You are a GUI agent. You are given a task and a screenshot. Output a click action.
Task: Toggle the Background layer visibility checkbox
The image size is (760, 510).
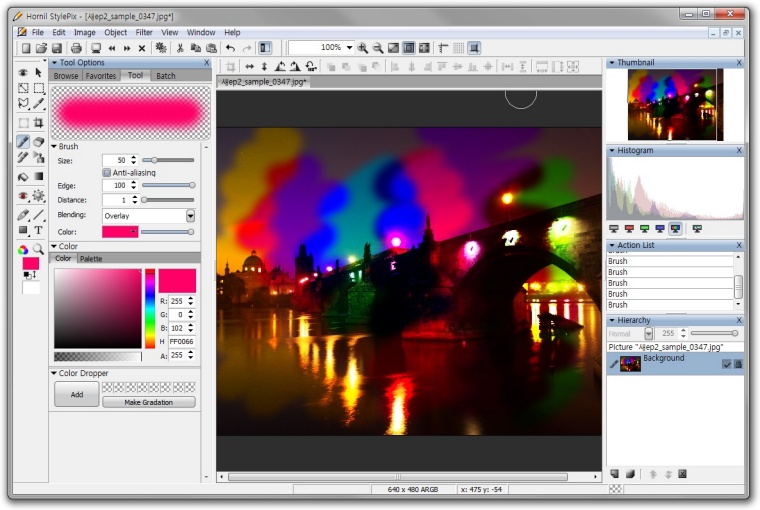pyautogui.click(x=726, y=364)
